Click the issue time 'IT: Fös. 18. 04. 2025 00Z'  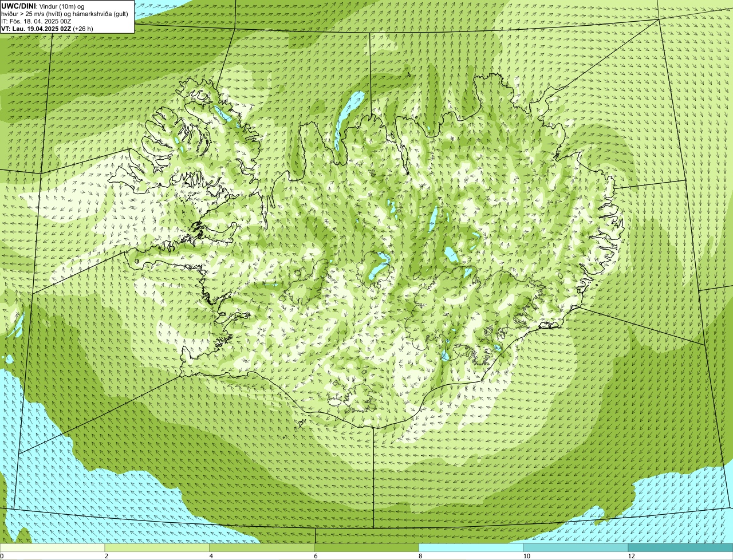37,21
